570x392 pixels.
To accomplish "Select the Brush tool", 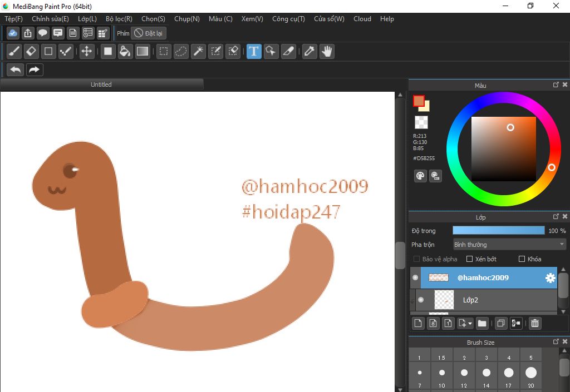I will 14,52.
